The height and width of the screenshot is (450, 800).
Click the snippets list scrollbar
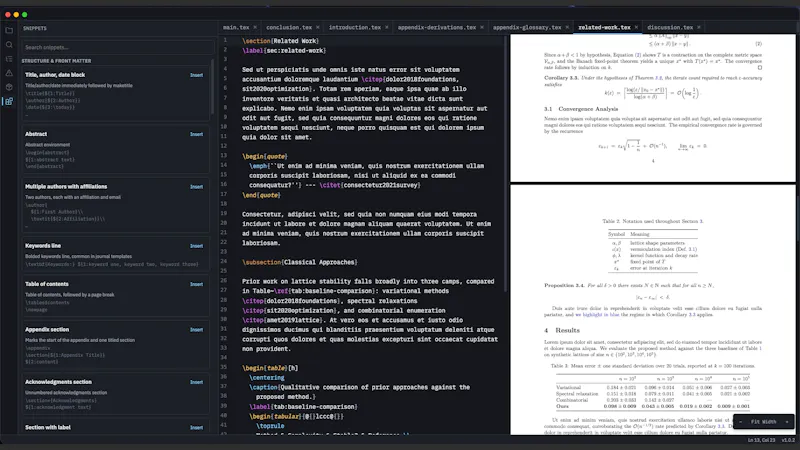[x=212, y=87]
